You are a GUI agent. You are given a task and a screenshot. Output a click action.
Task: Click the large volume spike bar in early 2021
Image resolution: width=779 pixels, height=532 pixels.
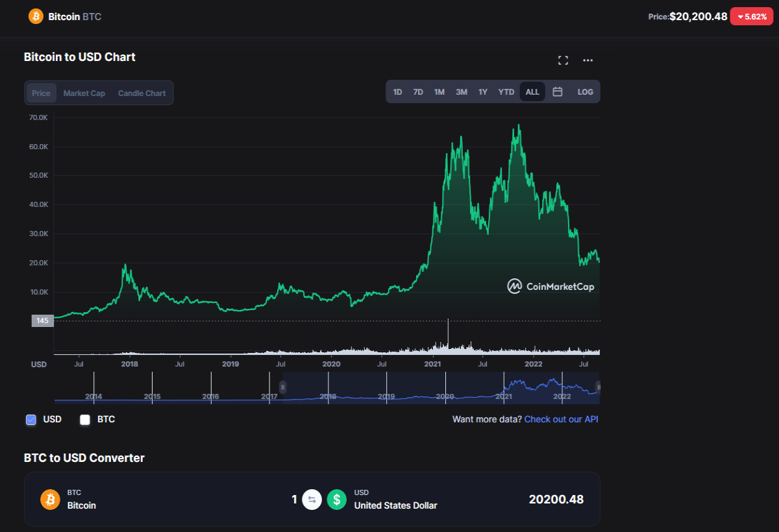[448, 336]
